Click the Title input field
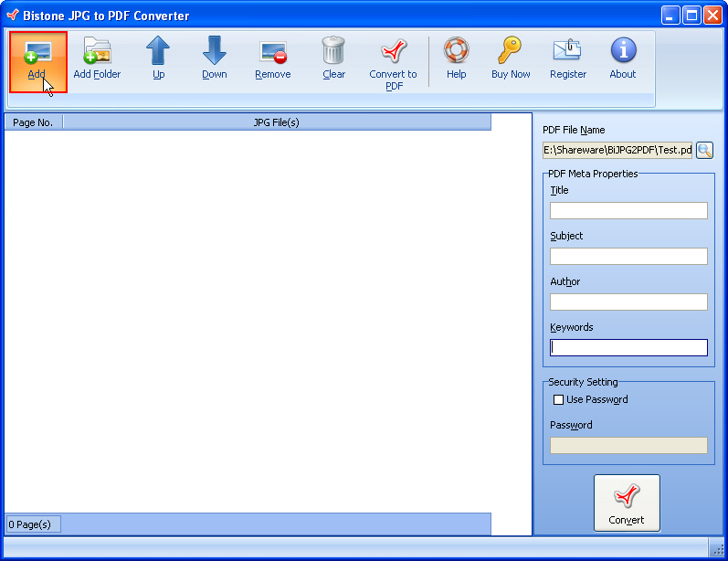 628,210
